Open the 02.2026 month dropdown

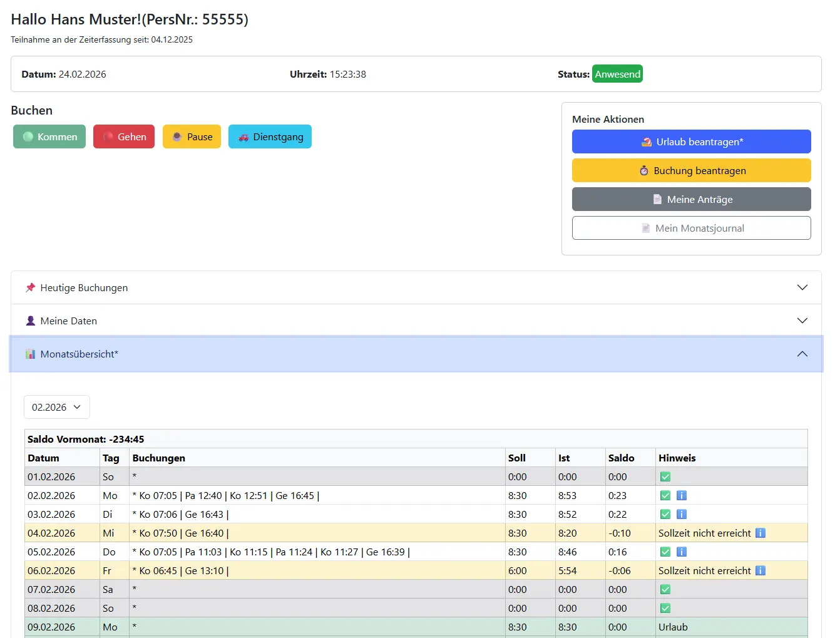57,407
